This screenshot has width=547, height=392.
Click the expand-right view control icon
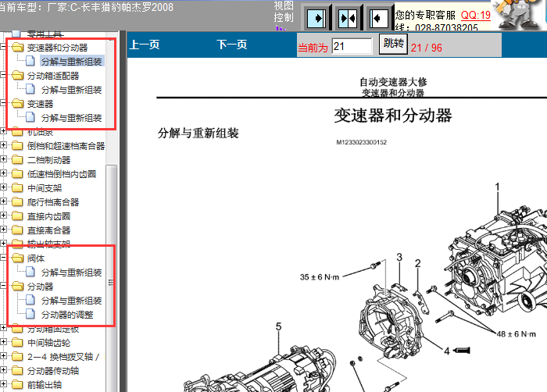pyautogui.click(x=316, y=18)
